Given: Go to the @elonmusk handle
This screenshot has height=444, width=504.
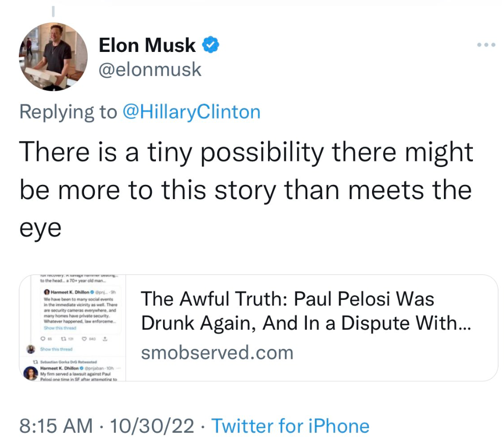Looking at the screenshot, I should [150, 70].
